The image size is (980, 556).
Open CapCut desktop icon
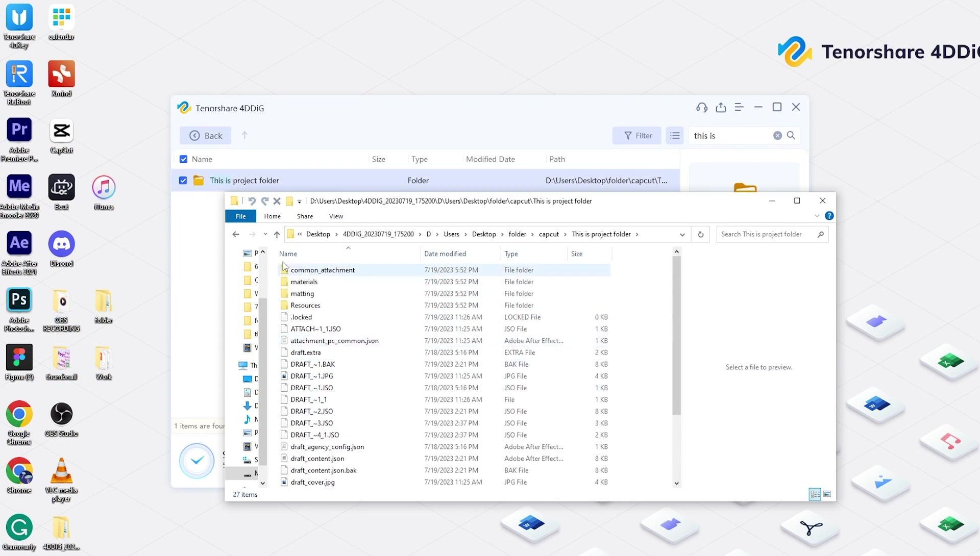[x=61, y=136]
